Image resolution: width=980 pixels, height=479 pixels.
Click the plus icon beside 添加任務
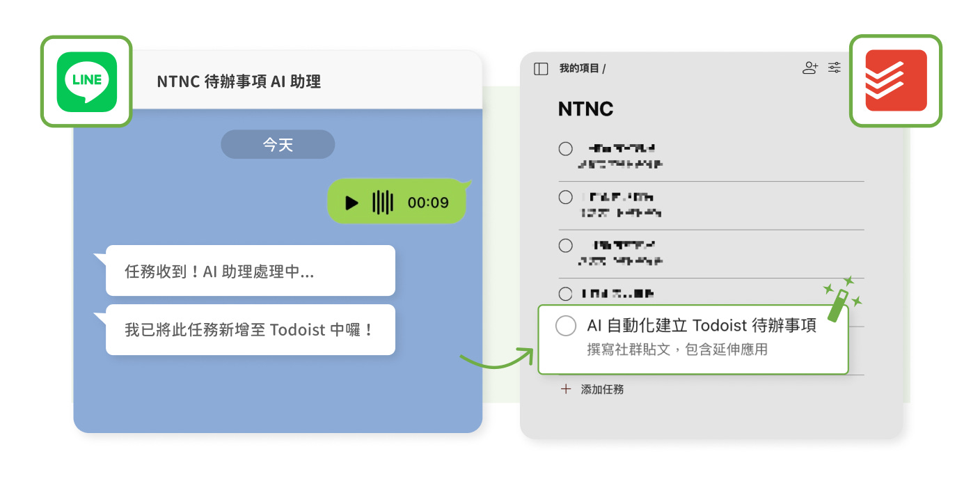point(565,389)
